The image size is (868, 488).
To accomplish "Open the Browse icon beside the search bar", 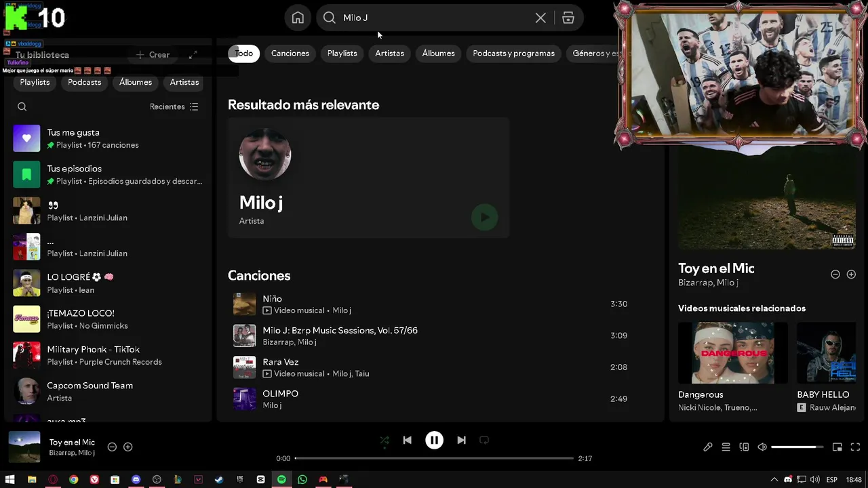I will tap(568, 18).
